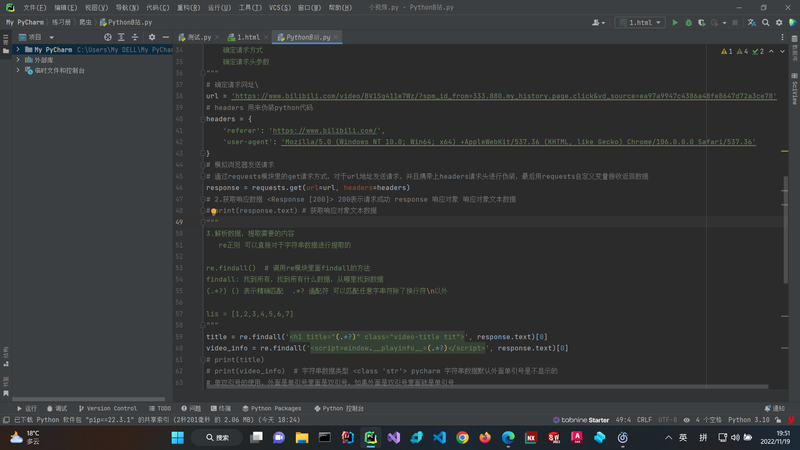This screenshot has width=800, height=450.
Task: Close the PythonB站.py tab
Action: tap(336, 37)
